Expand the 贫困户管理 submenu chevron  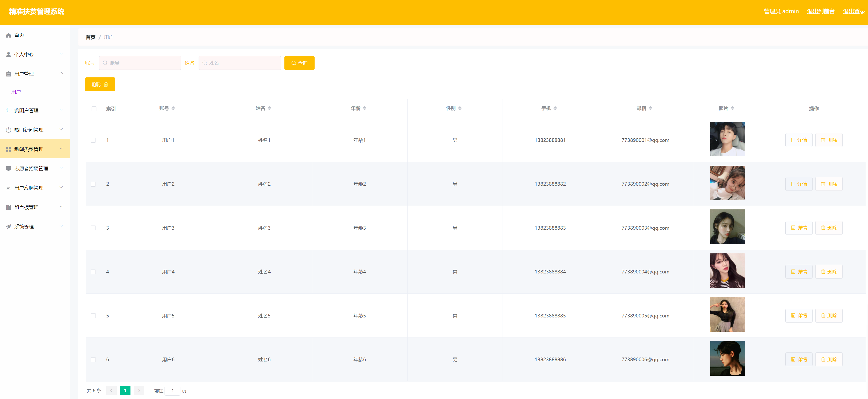click(61, 110)
